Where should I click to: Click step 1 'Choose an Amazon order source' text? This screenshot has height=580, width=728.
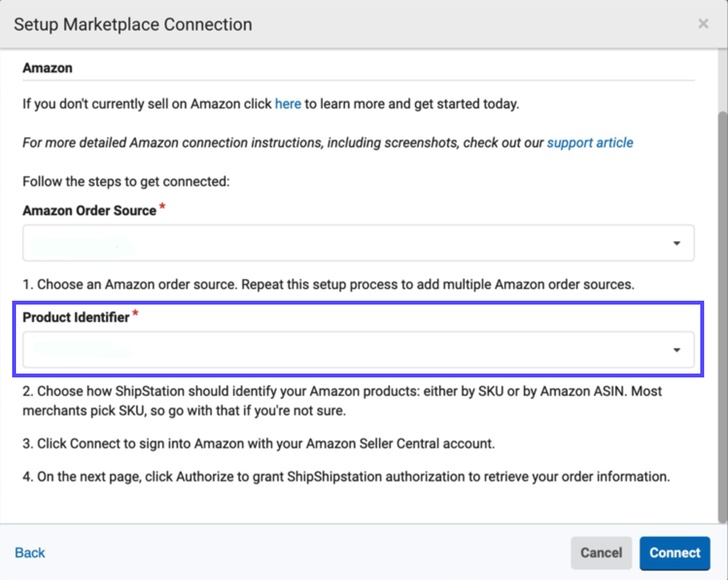pos(329,285)
